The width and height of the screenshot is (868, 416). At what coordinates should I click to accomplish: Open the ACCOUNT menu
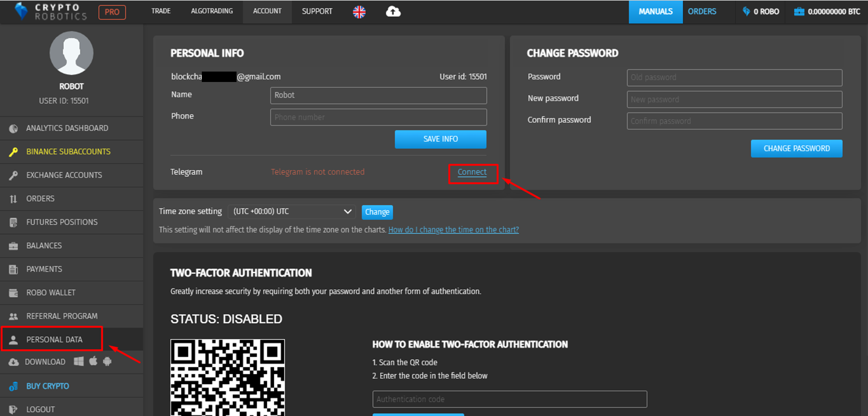267,11
